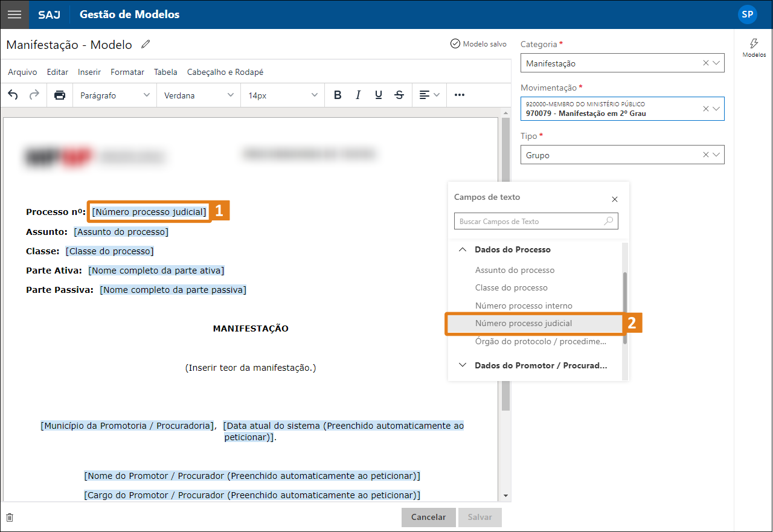Open the Modelos lightning side panel
Viewport: 773px width, 532px height.
754,47
